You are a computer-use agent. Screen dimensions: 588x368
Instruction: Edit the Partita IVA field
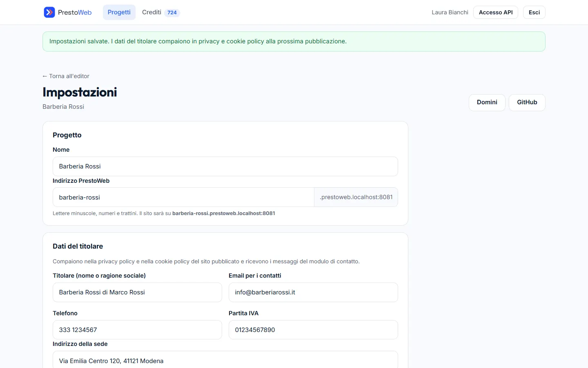click(313, 330)
